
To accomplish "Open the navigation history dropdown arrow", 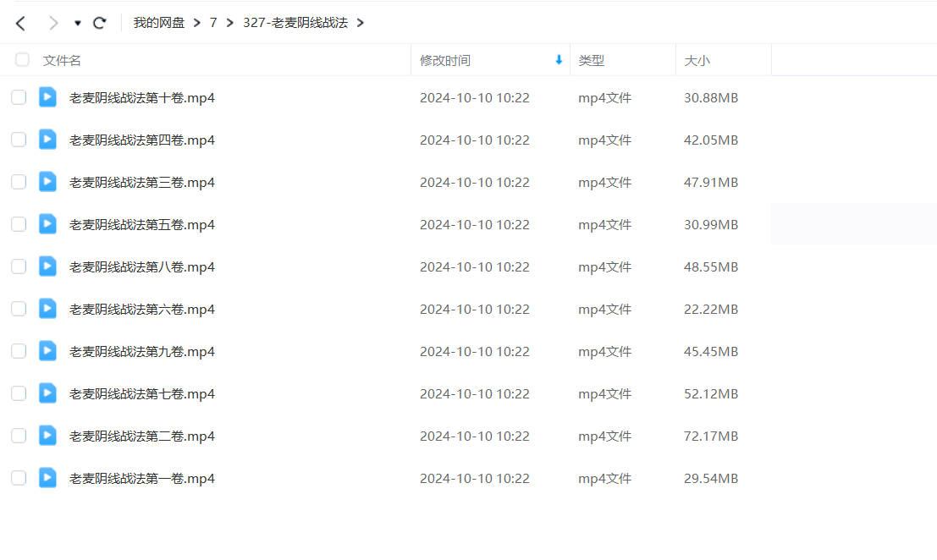I will click(78, 24).
